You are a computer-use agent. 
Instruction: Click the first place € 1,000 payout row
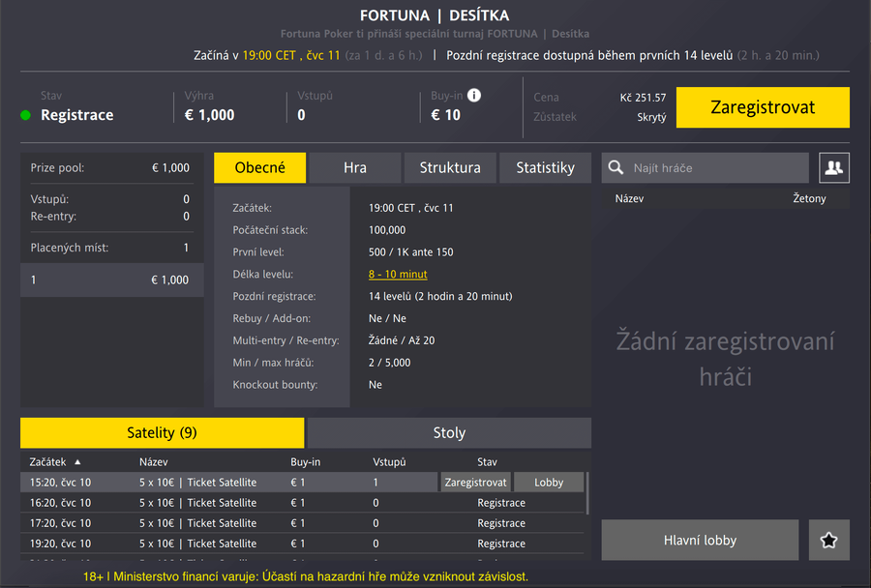pyautogui.click(x=111, y=279)
